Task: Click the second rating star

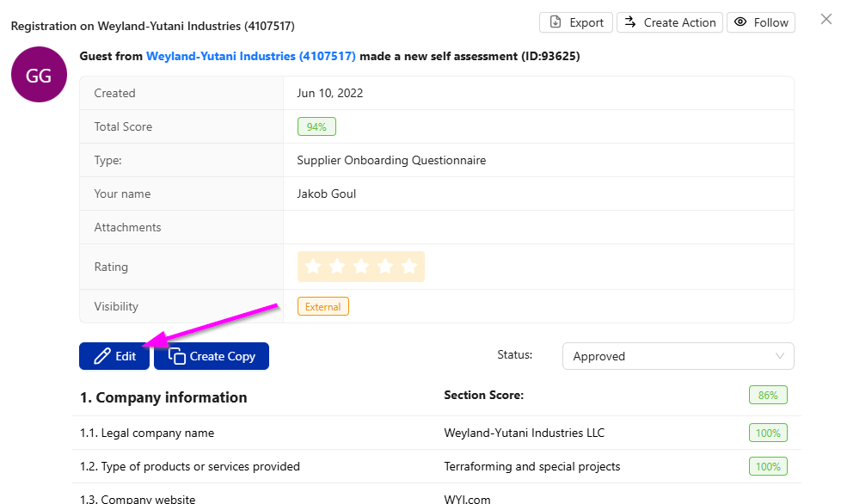Action: click(x=337, y=266)
